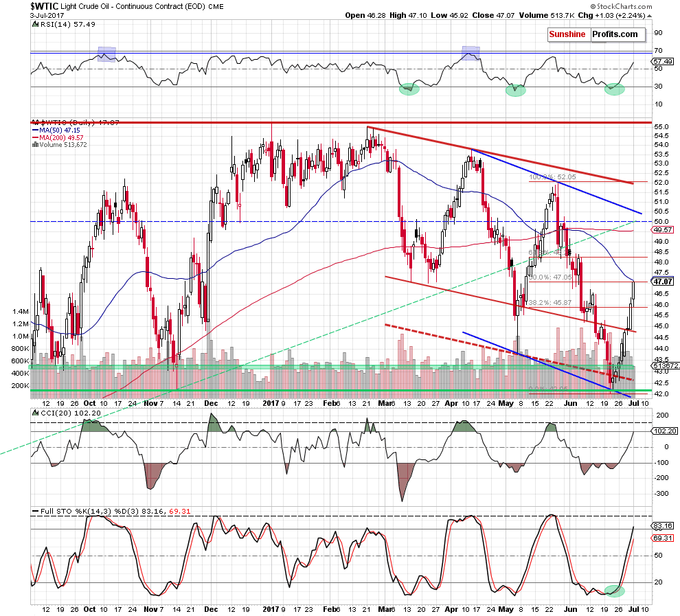Click the MA(50) 47.15 legend entry
Image resolution: width=680 pixels, height=616 pixels.
click(x=56, y=130)
